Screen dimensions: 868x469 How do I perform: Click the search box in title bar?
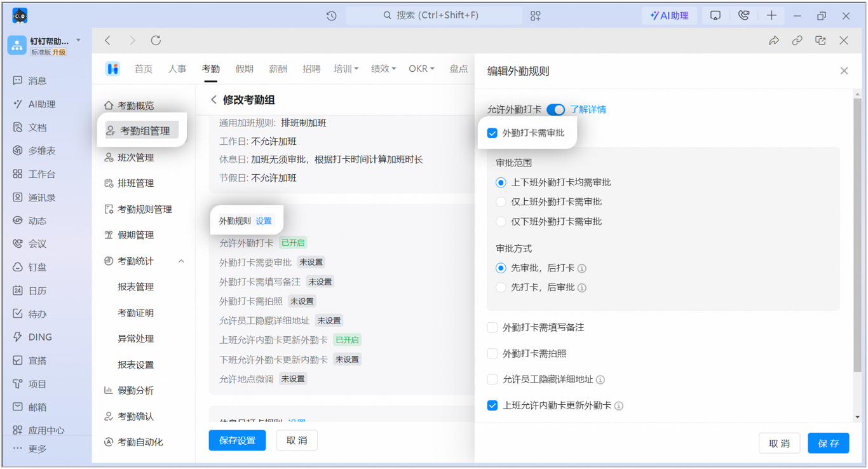[x=434, y=15]
